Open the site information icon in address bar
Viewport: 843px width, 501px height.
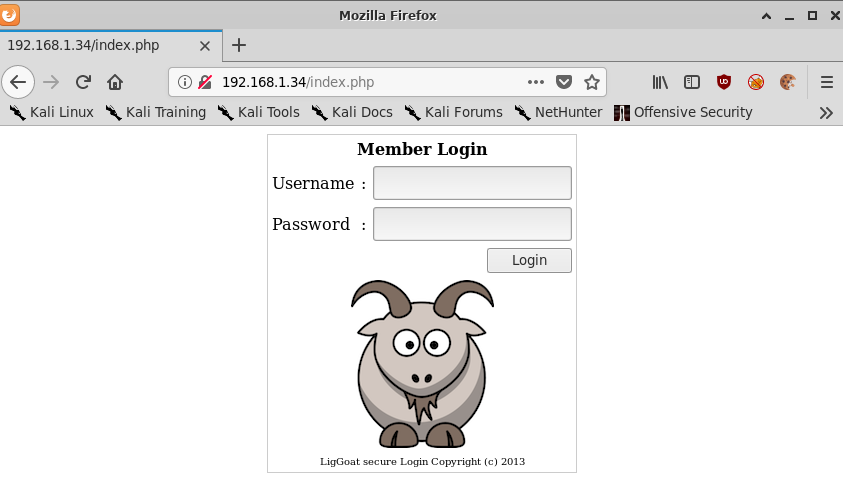coord(185,82)
